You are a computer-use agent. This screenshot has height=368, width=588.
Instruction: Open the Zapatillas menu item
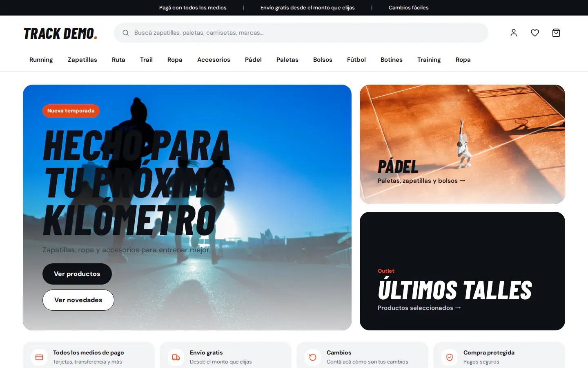click(x=82, y=60)
